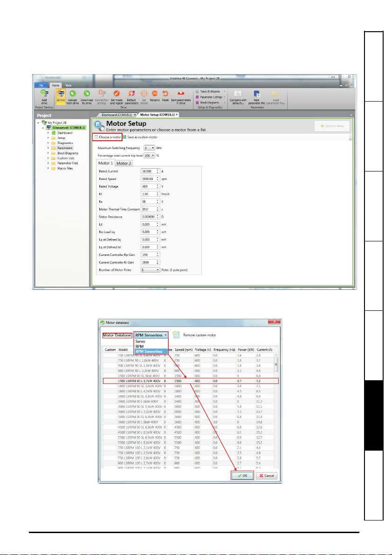Click New parameter file icon
This screenshot has height=555, width=392.
click(x=257, y=94)
